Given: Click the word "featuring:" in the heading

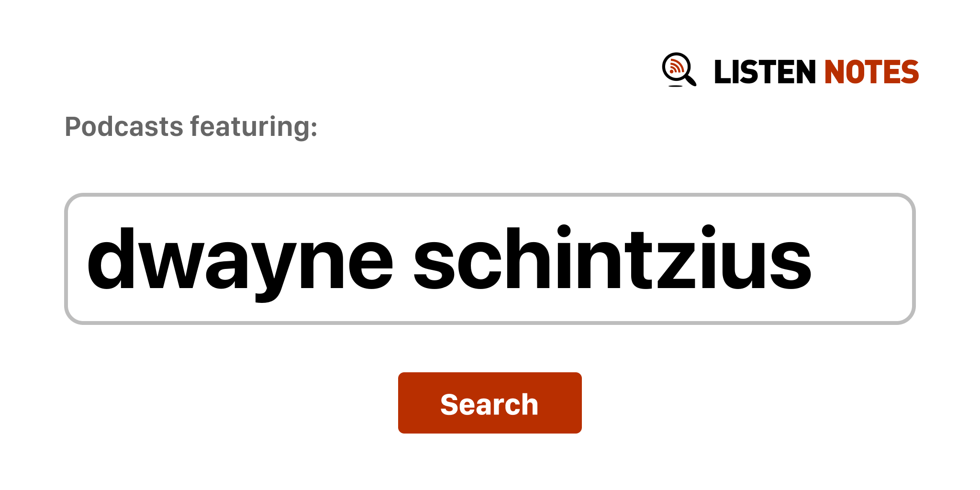Looking at the screenshot, I should [x=254, y=127].
